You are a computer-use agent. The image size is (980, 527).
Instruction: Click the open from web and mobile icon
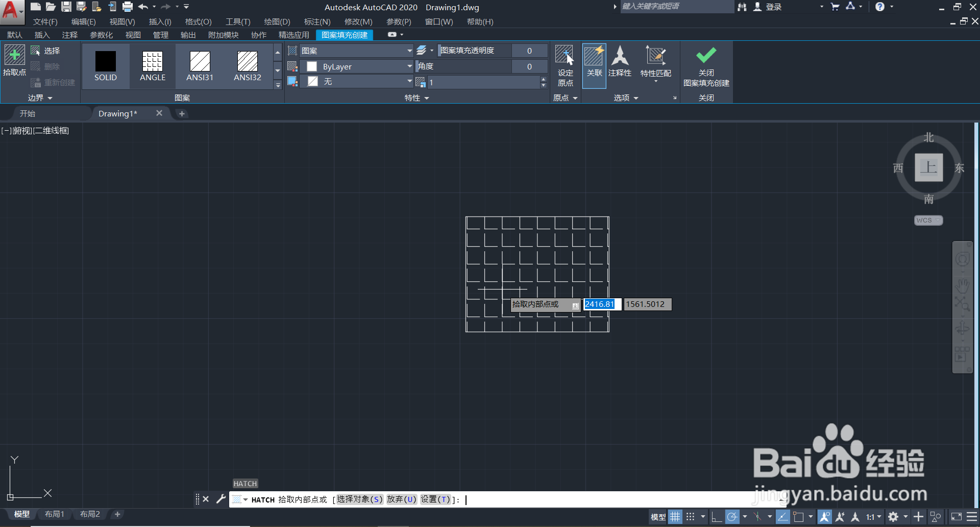click(x=96, y=7)
